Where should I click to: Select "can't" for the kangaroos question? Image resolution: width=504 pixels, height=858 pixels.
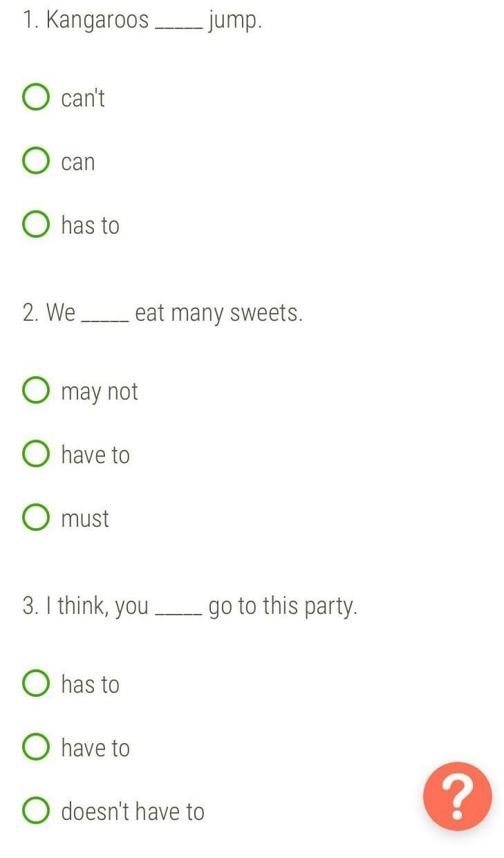[x=36, y=97]
